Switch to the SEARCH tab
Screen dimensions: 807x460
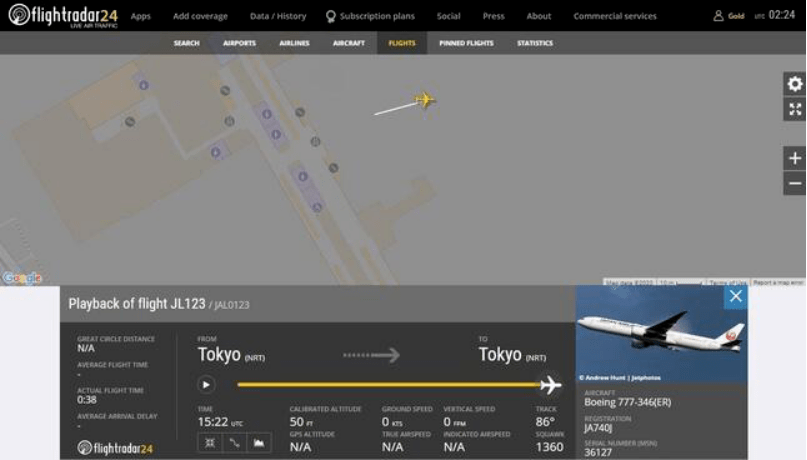click(186, 43)
